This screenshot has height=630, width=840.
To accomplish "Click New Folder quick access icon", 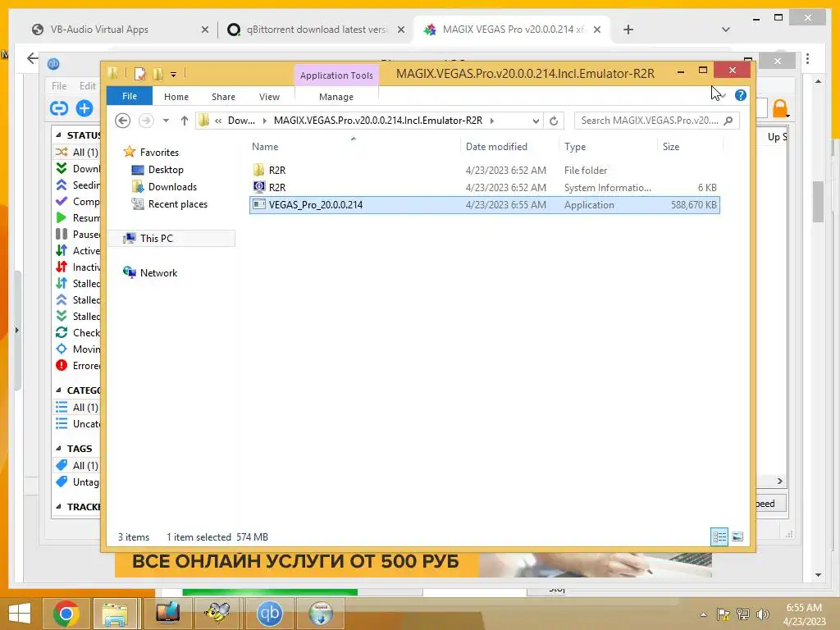I will coord(157,74).
